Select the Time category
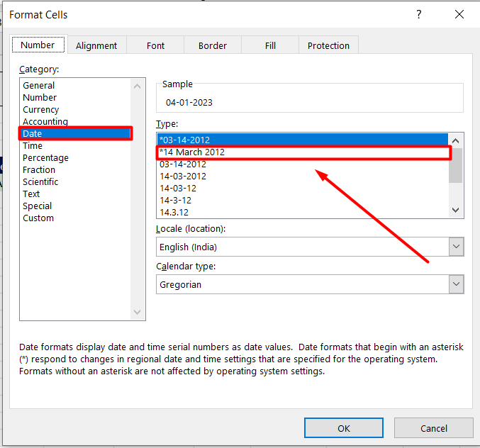The width and height of the screenshot is (480, 448). (76, 145)
